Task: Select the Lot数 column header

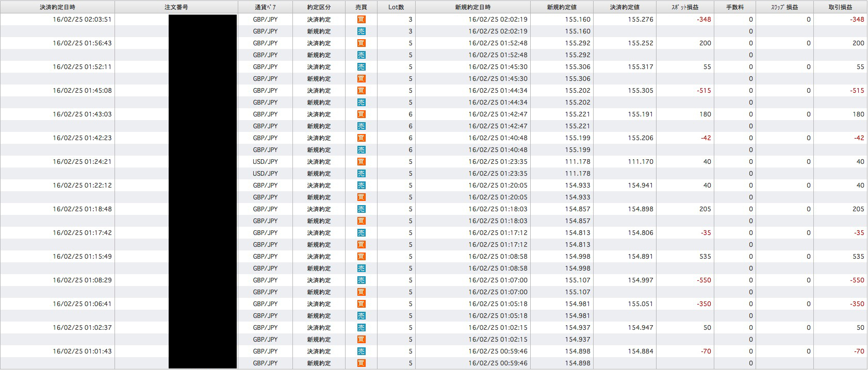Action: (x=396, y=7)
